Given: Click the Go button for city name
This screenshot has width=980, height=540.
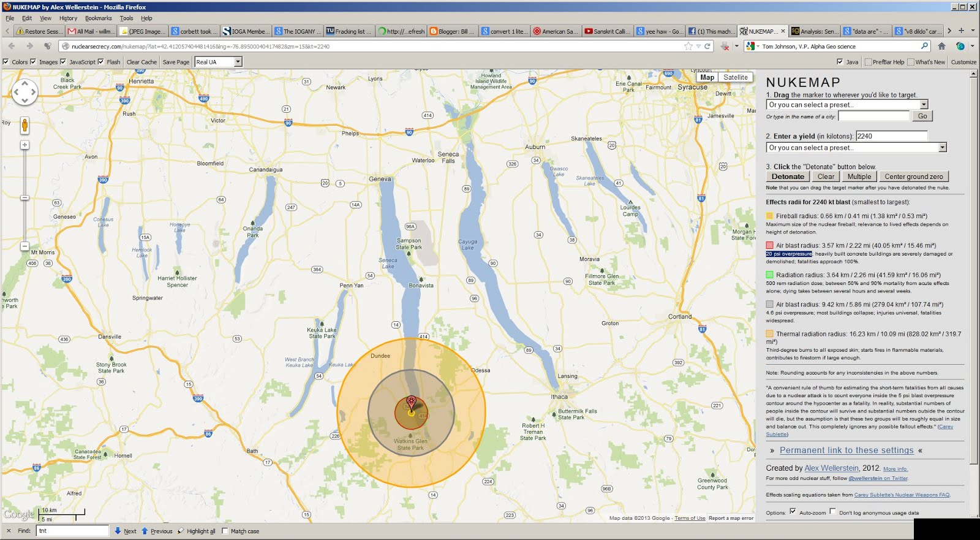Looking at the screenshot, I should 922,116.
